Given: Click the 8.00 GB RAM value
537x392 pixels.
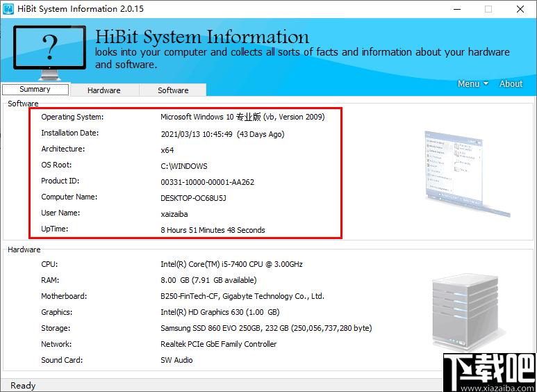Looking at the screenshot, I should 208,280.
